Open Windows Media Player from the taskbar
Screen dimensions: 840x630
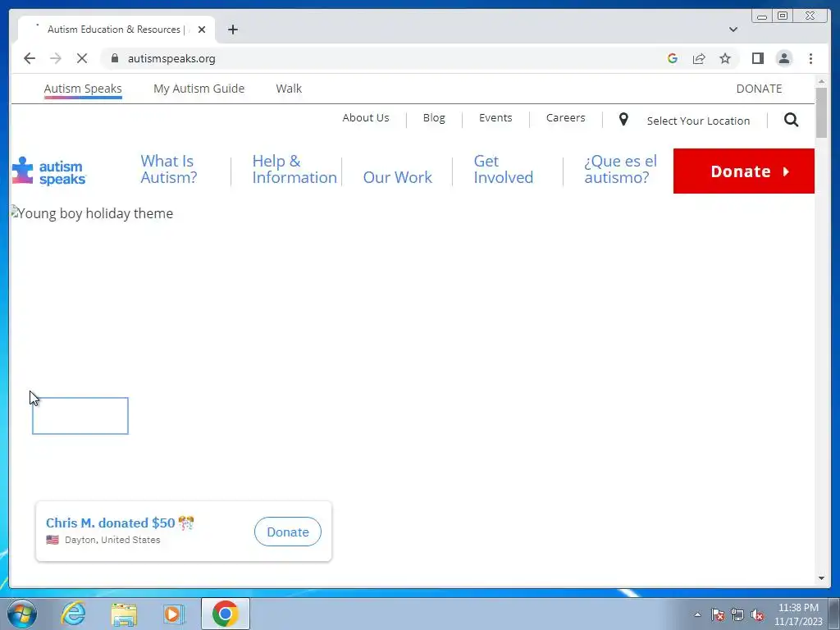(174, 614)
